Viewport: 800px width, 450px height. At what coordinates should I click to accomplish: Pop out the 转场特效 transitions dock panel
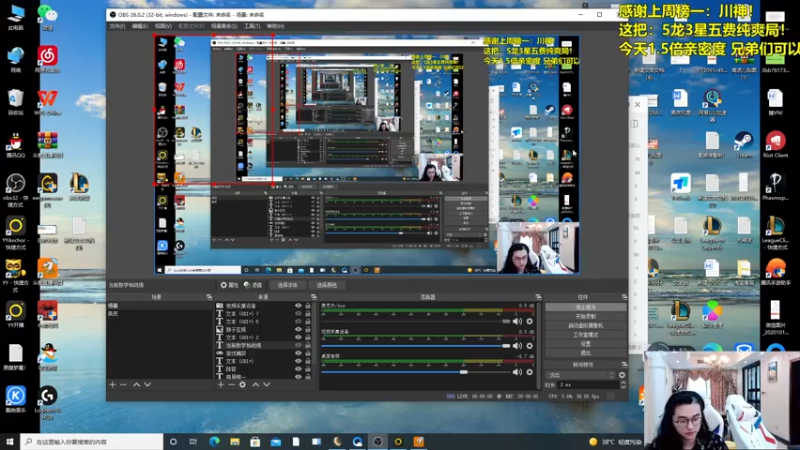[624, 364]
